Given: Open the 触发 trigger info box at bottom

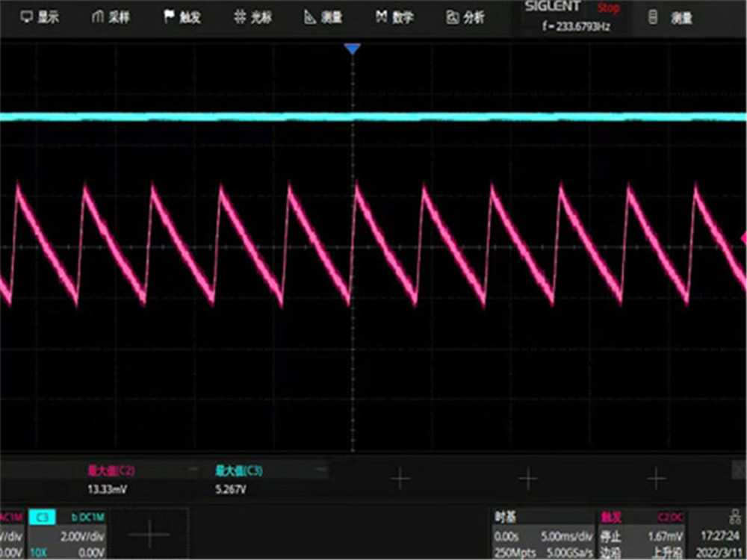Looking at the screenshot, I should [x=642, y=535].
